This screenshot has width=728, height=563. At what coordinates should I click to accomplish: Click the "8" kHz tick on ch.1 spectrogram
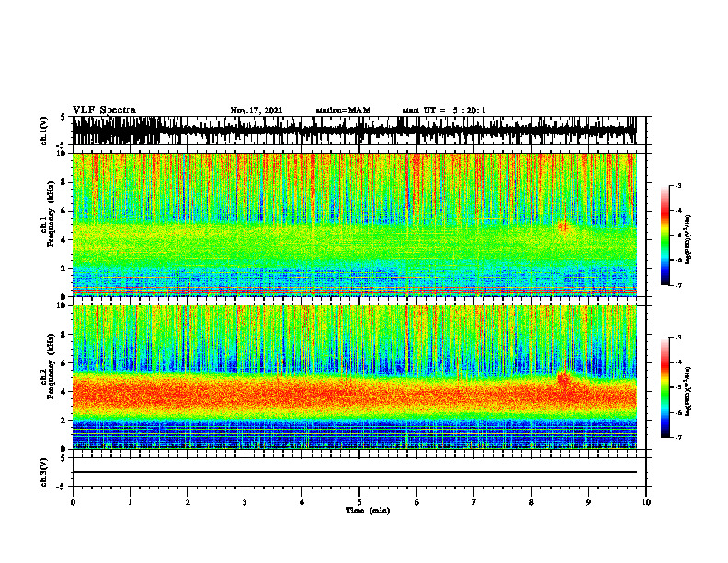coord(63,182)
